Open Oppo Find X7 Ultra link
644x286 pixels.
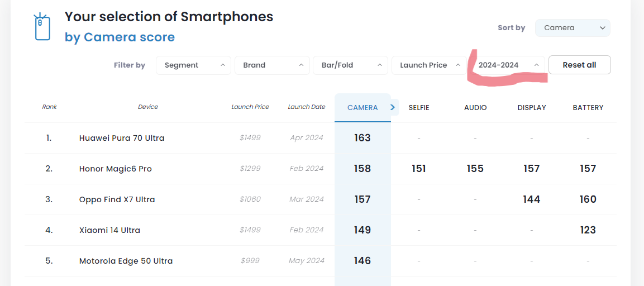tap(117, 199)
